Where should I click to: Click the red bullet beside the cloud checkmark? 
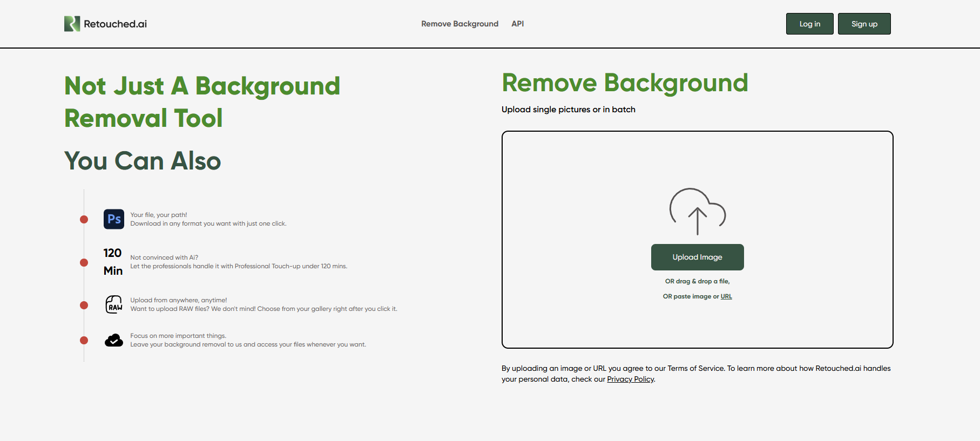[84, 340]
